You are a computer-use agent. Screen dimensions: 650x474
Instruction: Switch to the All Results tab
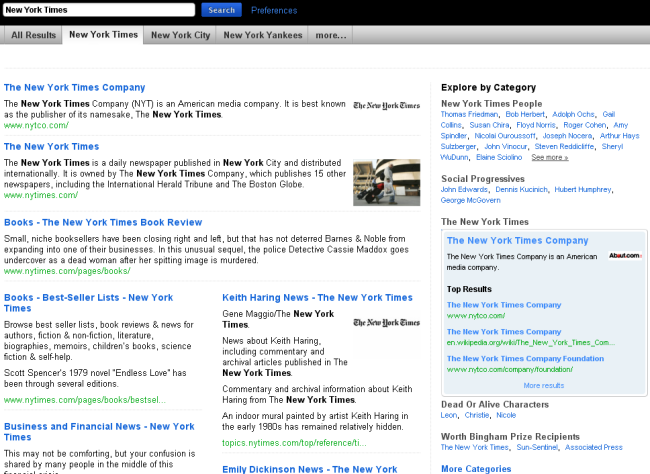point(34,35)
